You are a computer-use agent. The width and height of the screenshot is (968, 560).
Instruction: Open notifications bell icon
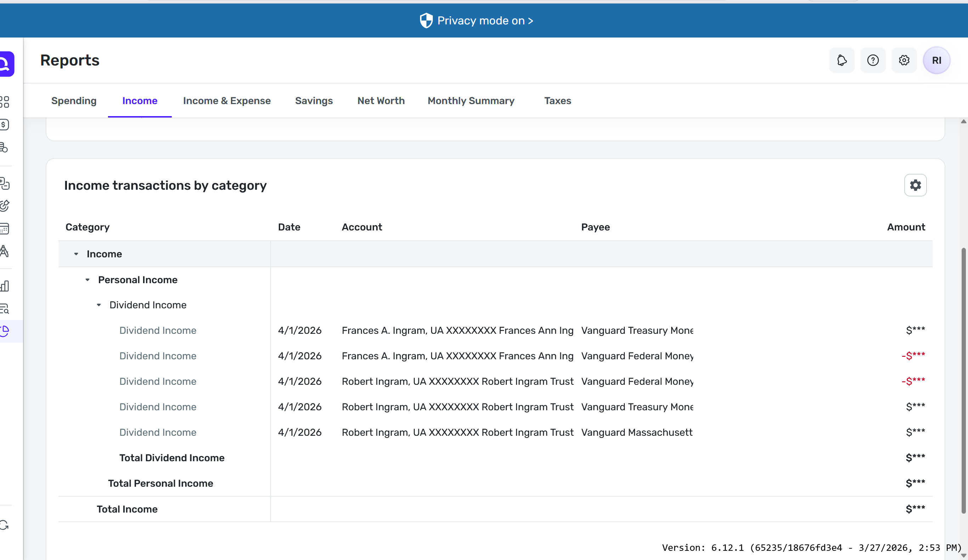(841, 60)
